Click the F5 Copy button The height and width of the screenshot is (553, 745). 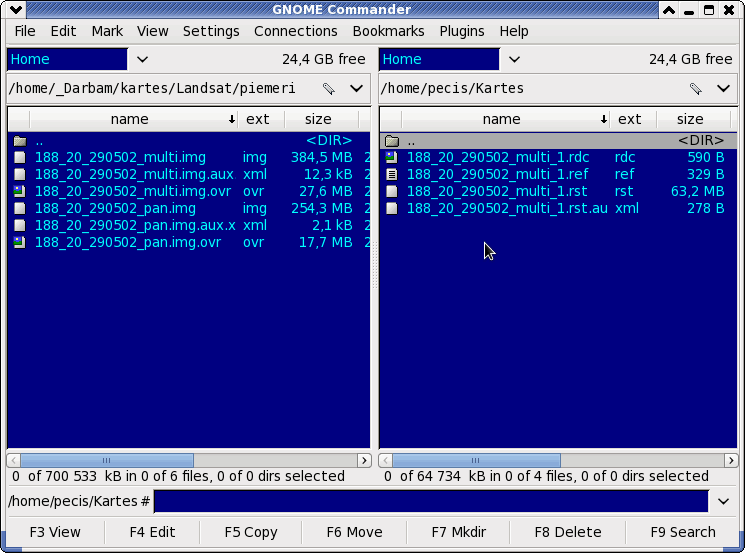pyautogui.click(x=251, y=532)
